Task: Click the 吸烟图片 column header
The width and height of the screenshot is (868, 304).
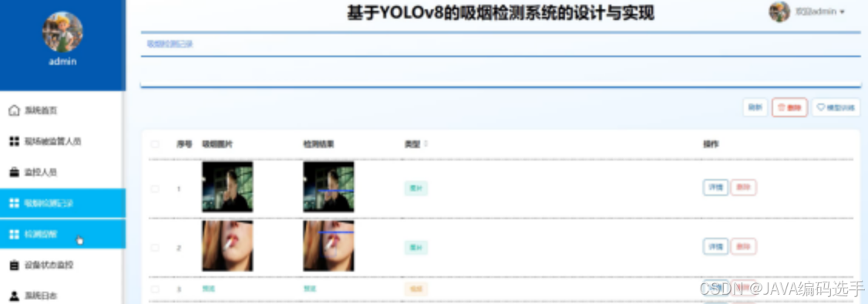Action: click(217, 144)
